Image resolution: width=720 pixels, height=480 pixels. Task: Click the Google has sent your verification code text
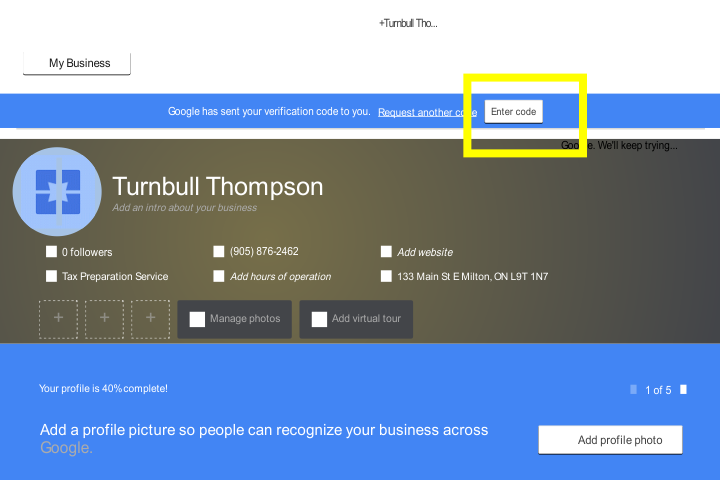(269, 112)
